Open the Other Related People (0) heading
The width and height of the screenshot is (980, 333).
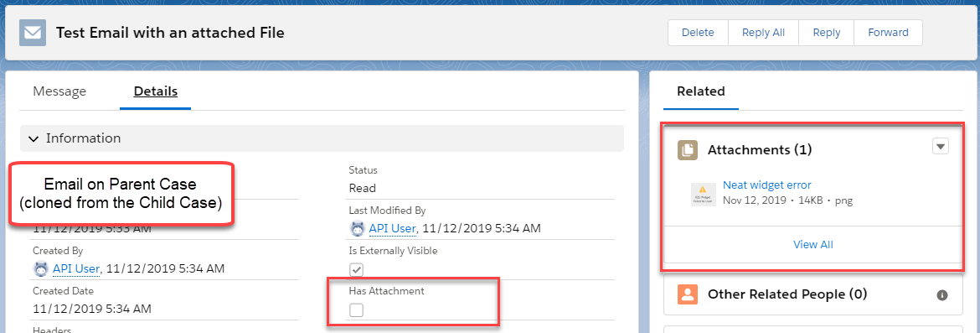click(x=787, y=294)
